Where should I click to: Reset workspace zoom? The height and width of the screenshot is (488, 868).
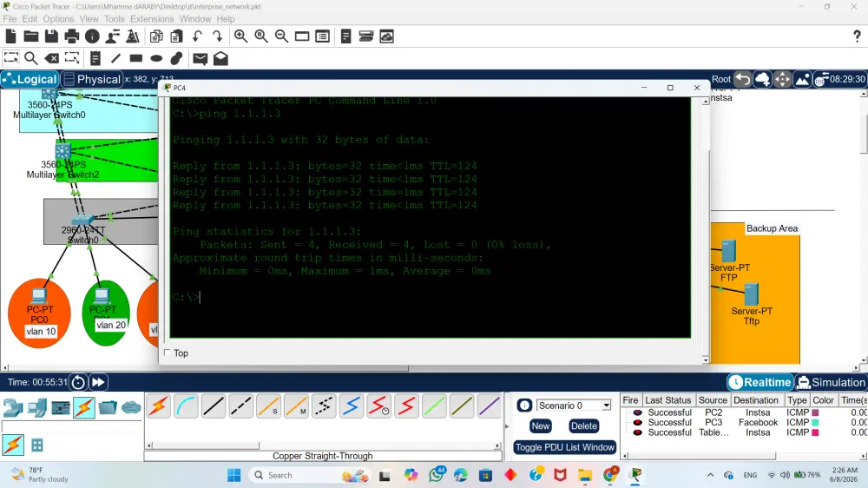[261, 36]
